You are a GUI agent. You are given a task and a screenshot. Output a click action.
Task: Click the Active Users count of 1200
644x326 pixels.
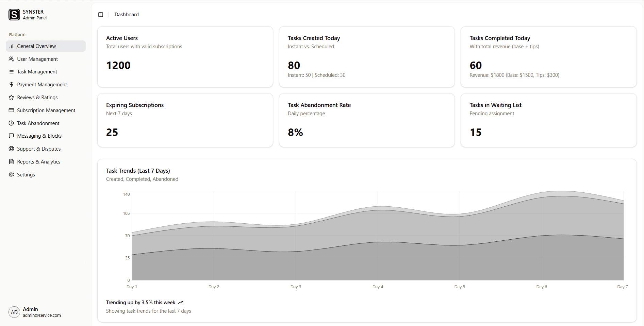click(118, 65)
